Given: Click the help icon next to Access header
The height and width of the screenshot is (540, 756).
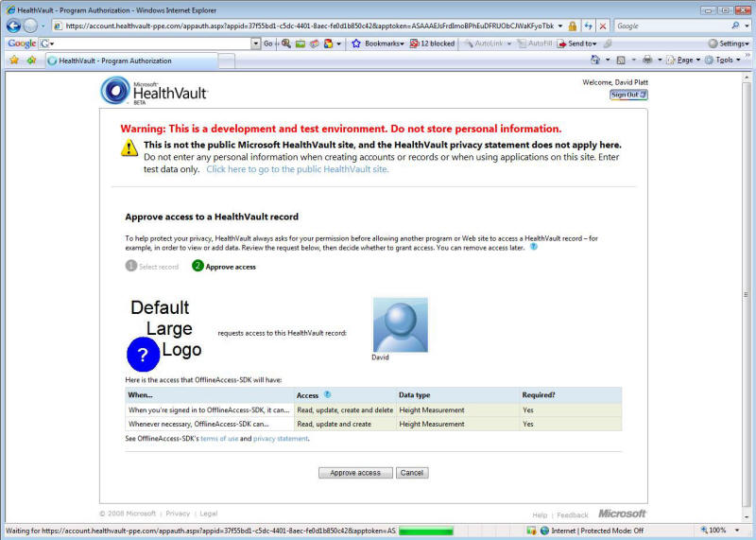Looking at the screenshot, I should [x=327, y=394].
